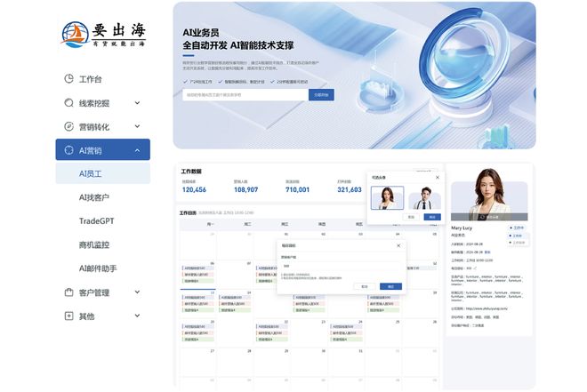Choose the greyed last option in the status list
The image size is (587, 392).
pyautogui.click(x=517, y=243)
